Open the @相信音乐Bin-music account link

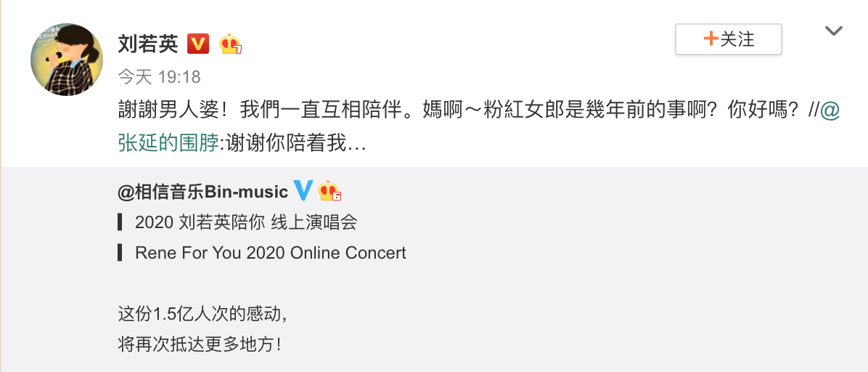[202, 192]
